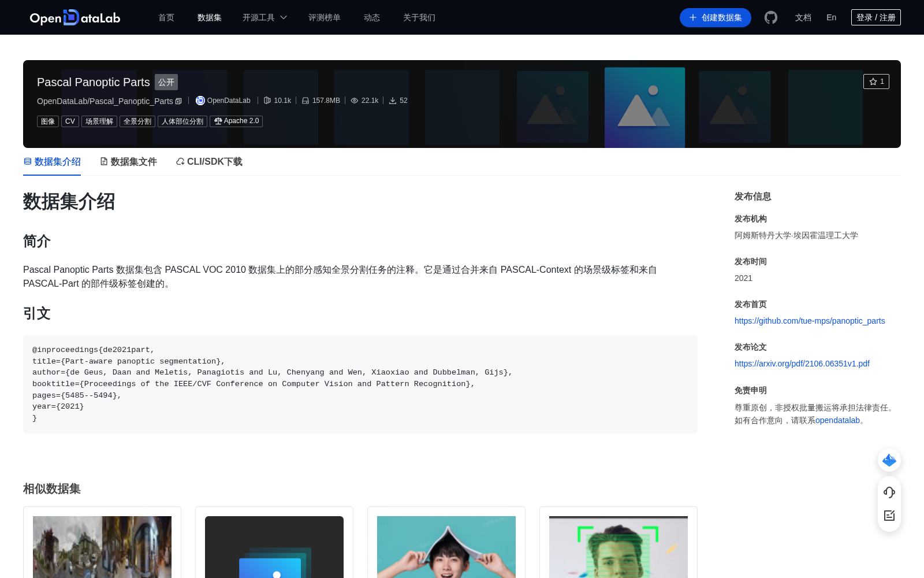Open similar dataset face detection thumbnail
Viewport: 924px width, 578px height.
[x=619, y=547]
